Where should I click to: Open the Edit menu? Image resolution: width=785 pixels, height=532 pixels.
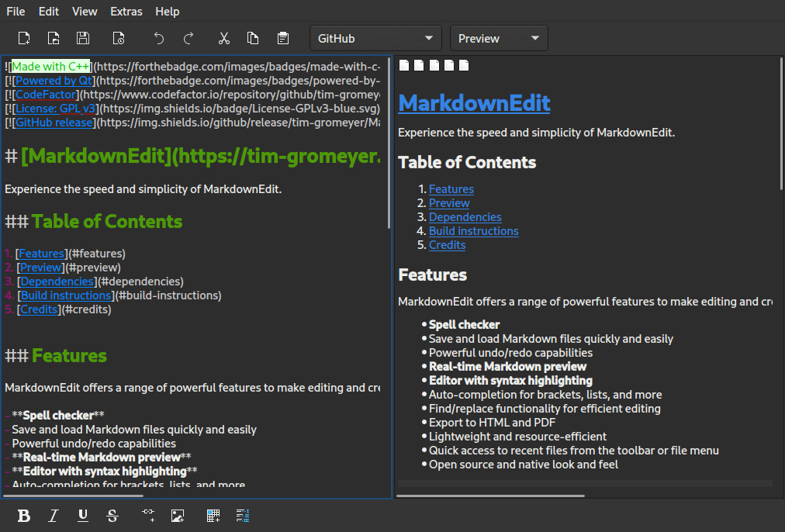(x=49, y=11)
